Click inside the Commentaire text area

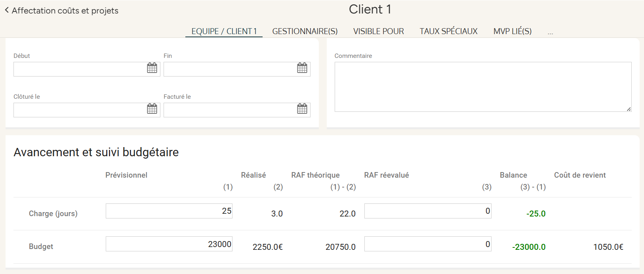482,87
